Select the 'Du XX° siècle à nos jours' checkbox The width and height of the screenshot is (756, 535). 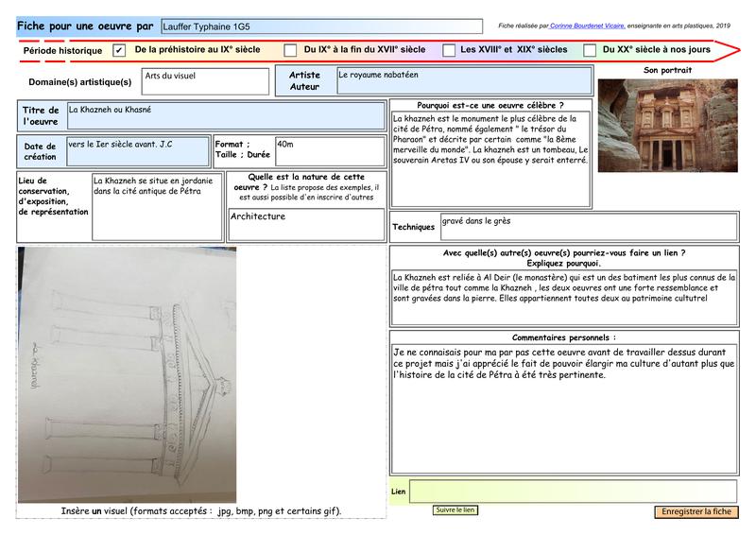(590, 50)
